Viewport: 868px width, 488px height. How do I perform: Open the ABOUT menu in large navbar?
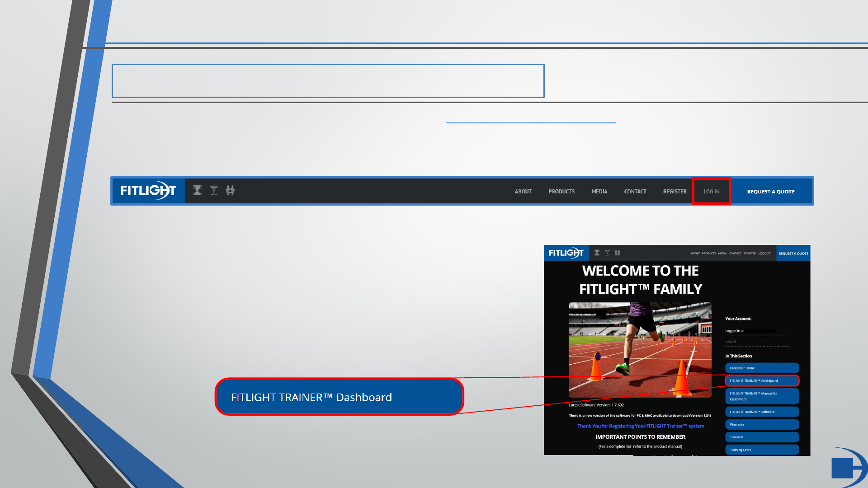[523, 192]
